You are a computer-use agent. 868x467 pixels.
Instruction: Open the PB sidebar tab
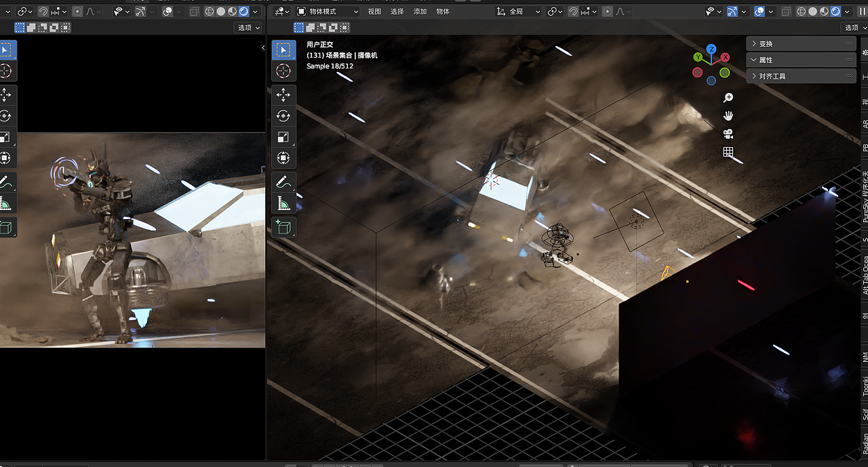click(x=865, y=148)
